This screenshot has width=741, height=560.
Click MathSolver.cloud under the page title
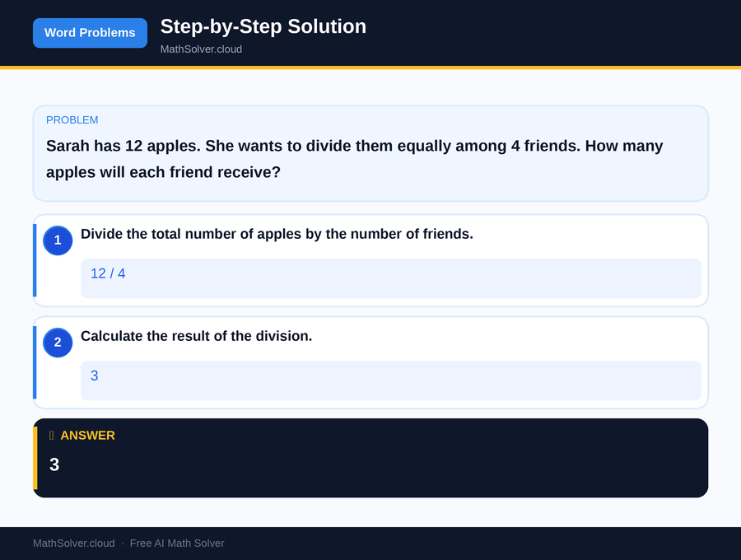(201, 49)
